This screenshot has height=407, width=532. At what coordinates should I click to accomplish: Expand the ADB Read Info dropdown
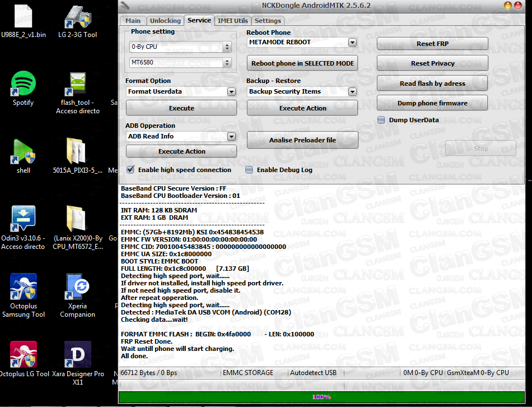(x=231, y=136)
